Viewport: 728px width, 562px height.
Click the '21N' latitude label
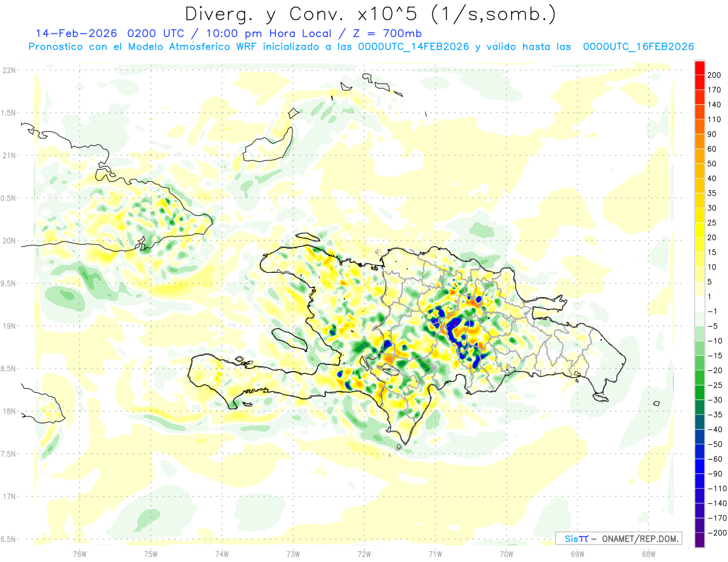[x=9, y=155]
